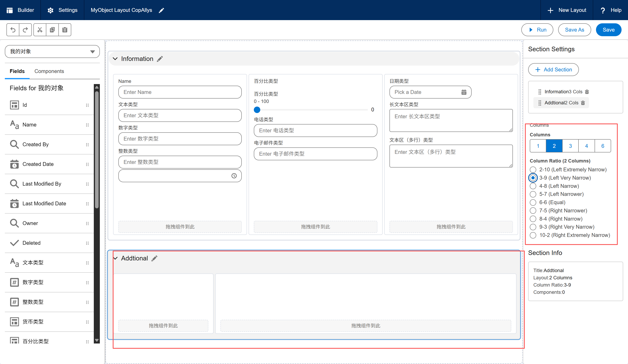Click the paste clipboard icon

coord(65,30)
